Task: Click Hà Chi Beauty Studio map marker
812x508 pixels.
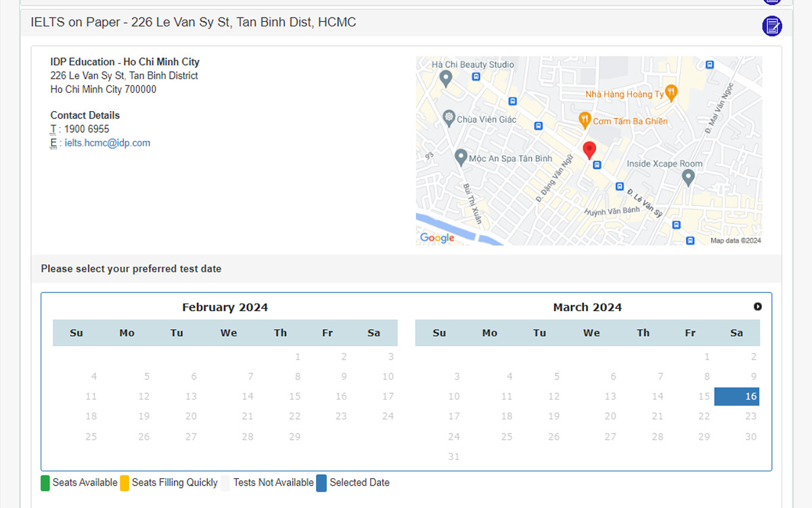Action: coord(445,79)
